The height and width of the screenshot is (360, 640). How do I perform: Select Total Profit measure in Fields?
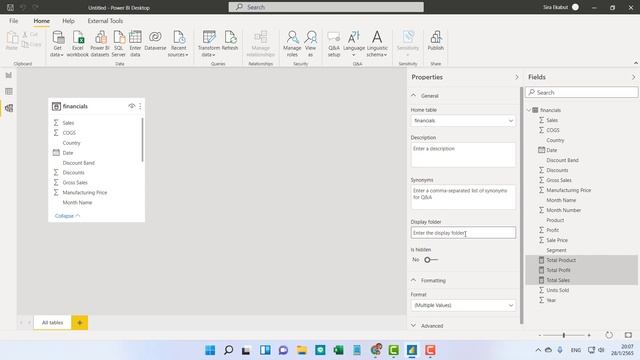click(x=581, y=270)
